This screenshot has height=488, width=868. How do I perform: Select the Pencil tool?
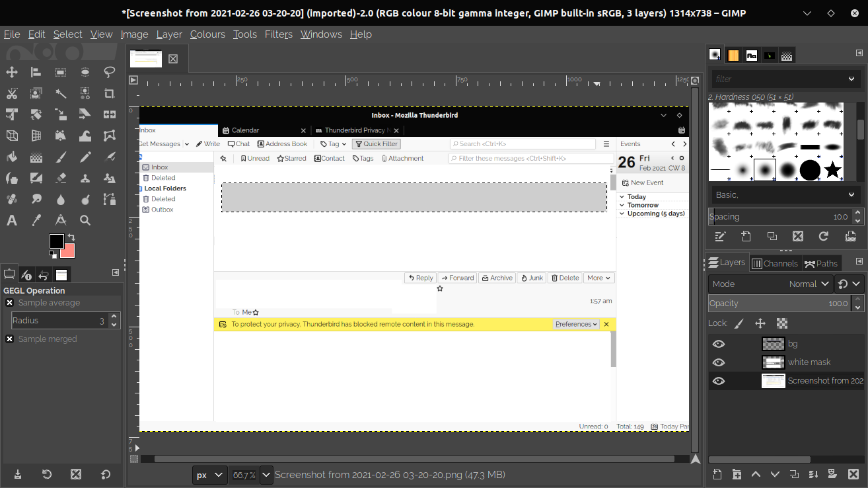(85, 157)
